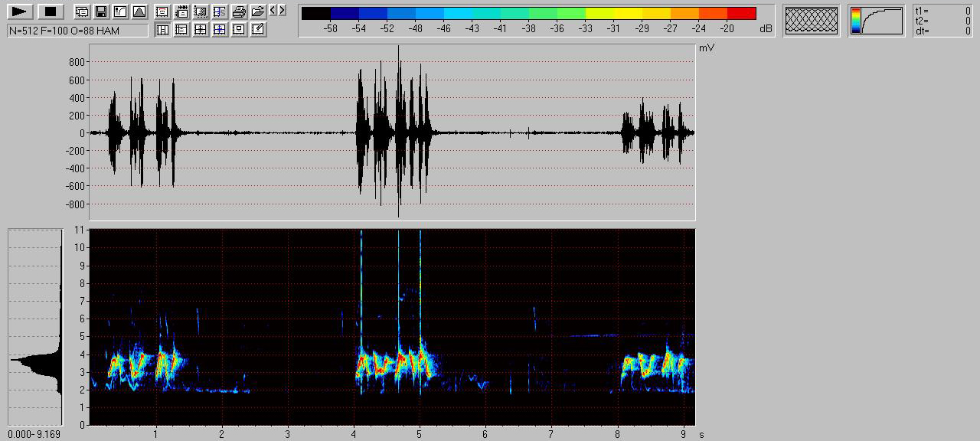
Task: Click the open folder icon
Action: pos(257,11)
